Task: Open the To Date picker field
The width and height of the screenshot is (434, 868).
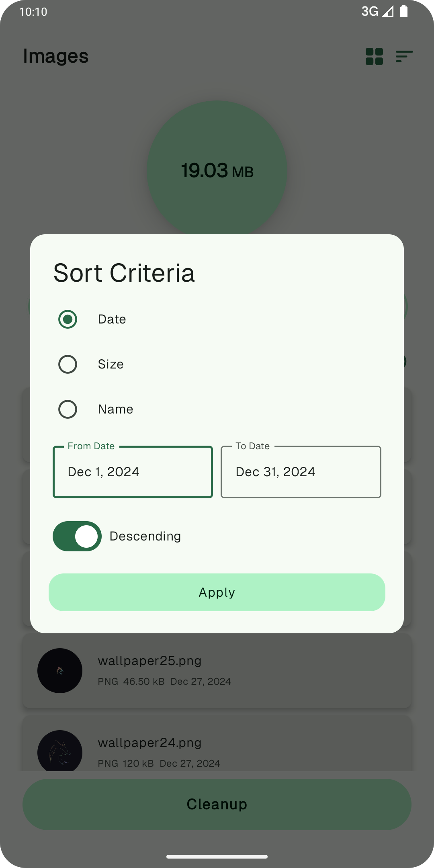Action: [x=301, y=472]
